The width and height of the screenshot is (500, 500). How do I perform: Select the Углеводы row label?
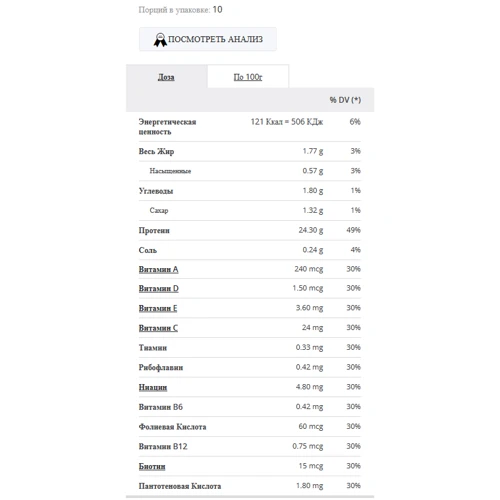pyautogui.click(x=156, y=191)
